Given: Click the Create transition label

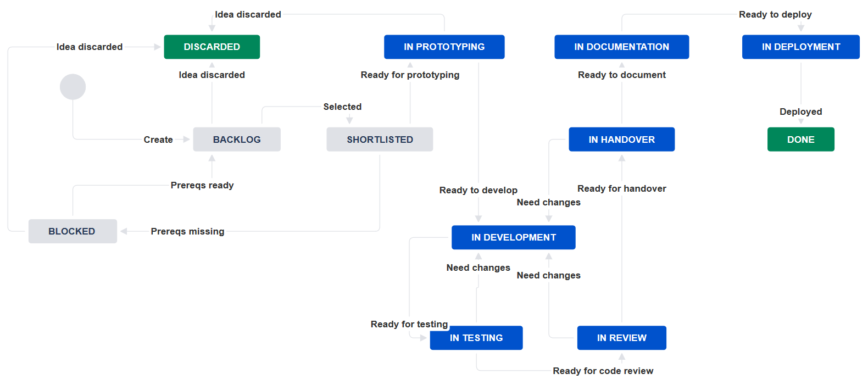Looking at the screenshot, I should tap(158, 140).
